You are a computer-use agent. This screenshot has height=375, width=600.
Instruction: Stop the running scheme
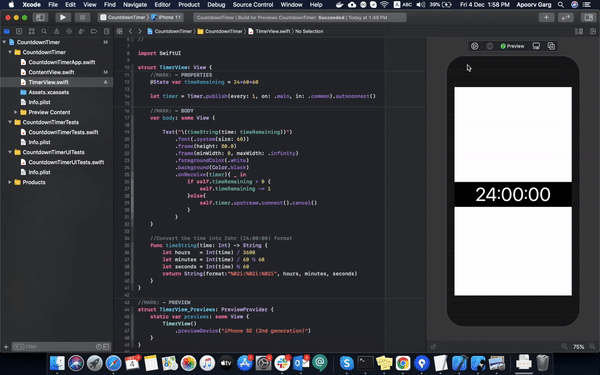[x=82, y=17]
